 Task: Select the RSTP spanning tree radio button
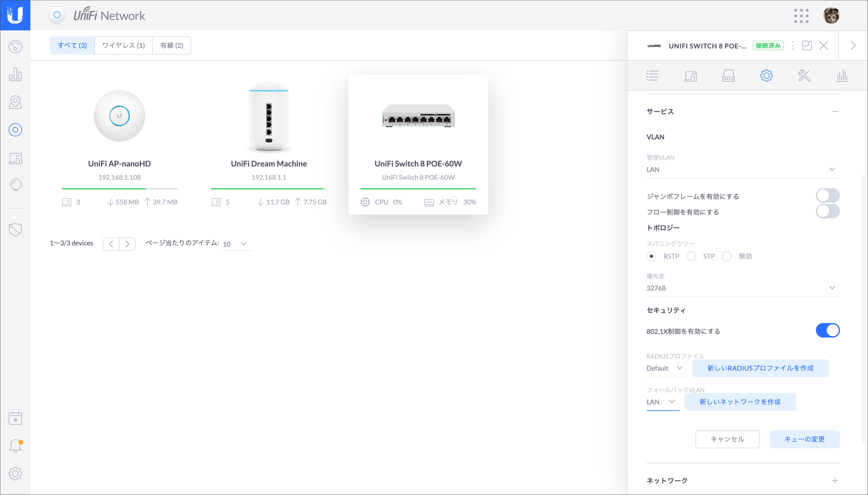tap(651, 256)
